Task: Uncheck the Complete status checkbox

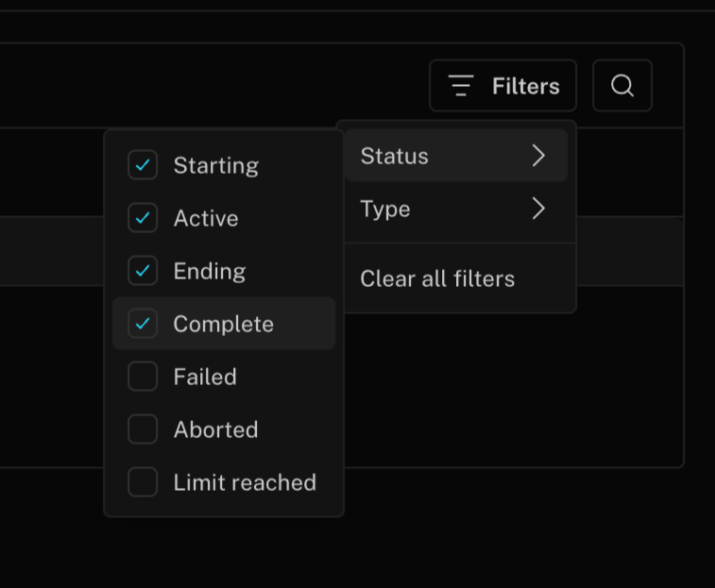Action: [143, 324]
